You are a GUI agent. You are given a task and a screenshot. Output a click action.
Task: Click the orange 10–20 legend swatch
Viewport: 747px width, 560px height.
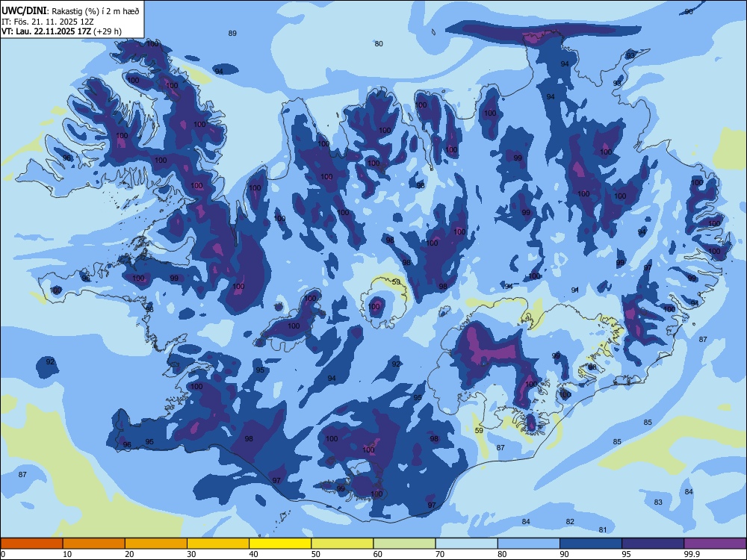(94, 544)
